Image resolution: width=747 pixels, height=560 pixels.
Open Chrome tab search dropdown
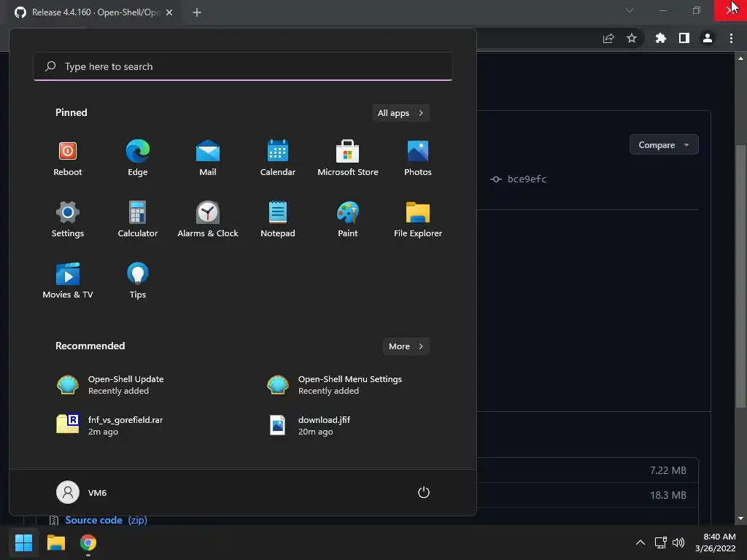630,10
